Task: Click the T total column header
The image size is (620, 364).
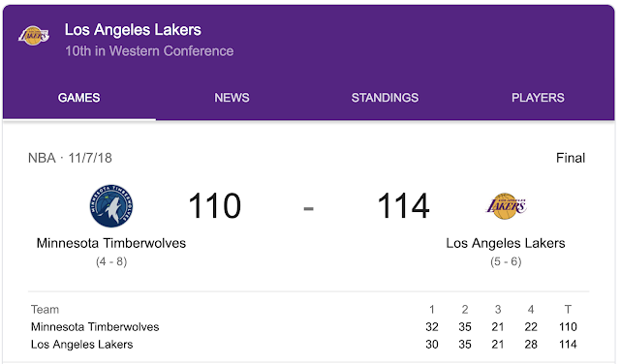Action: [568, 310]
